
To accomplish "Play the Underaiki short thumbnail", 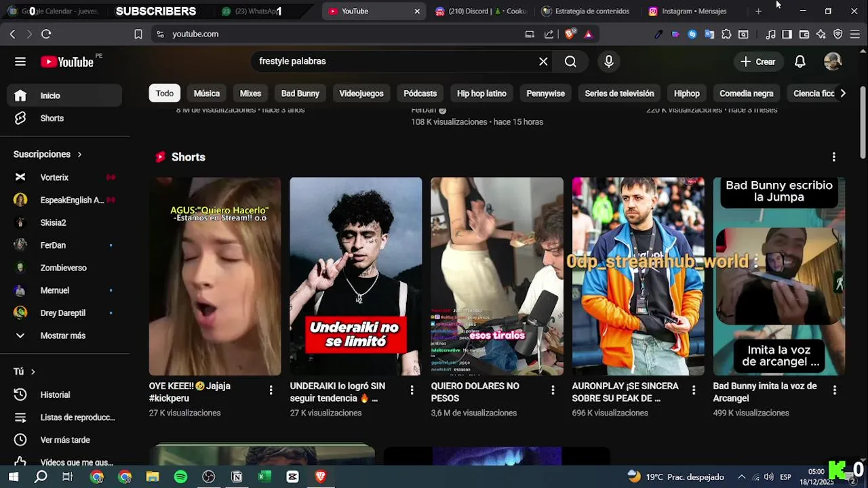I will point(356,277).
